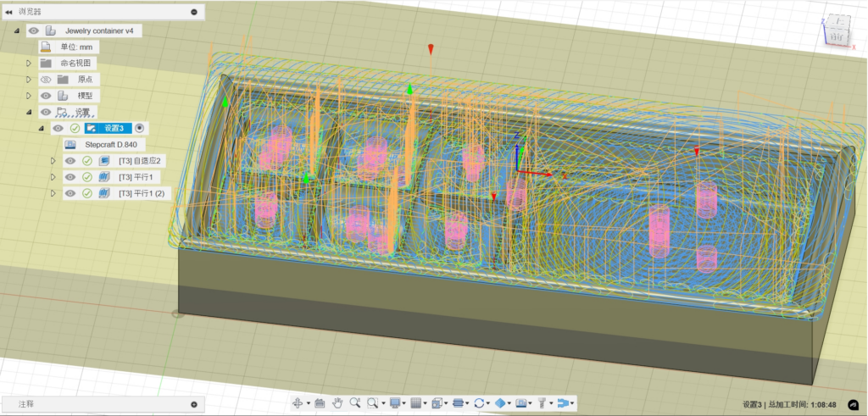Hide the Jewelry container v4 root component

pos(34,31)
